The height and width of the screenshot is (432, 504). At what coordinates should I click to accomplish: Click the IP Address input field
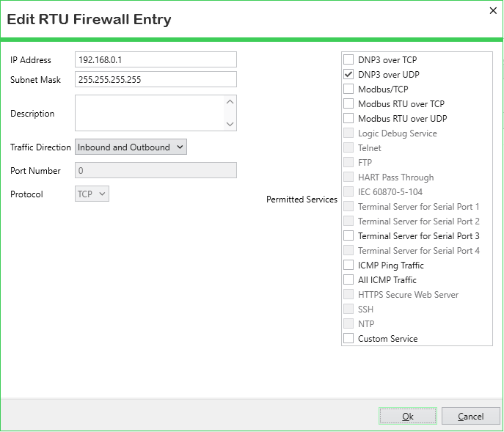(156, 59)
